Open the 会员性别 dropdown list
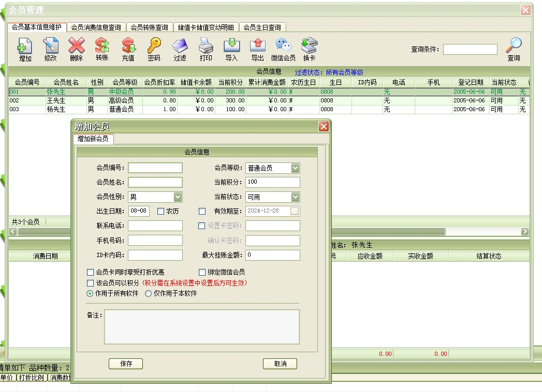 178,197
